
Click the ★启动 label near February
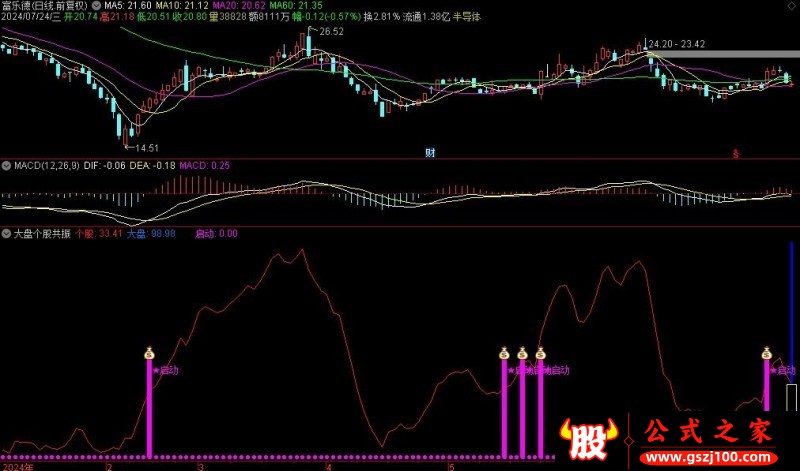[165, 370]
